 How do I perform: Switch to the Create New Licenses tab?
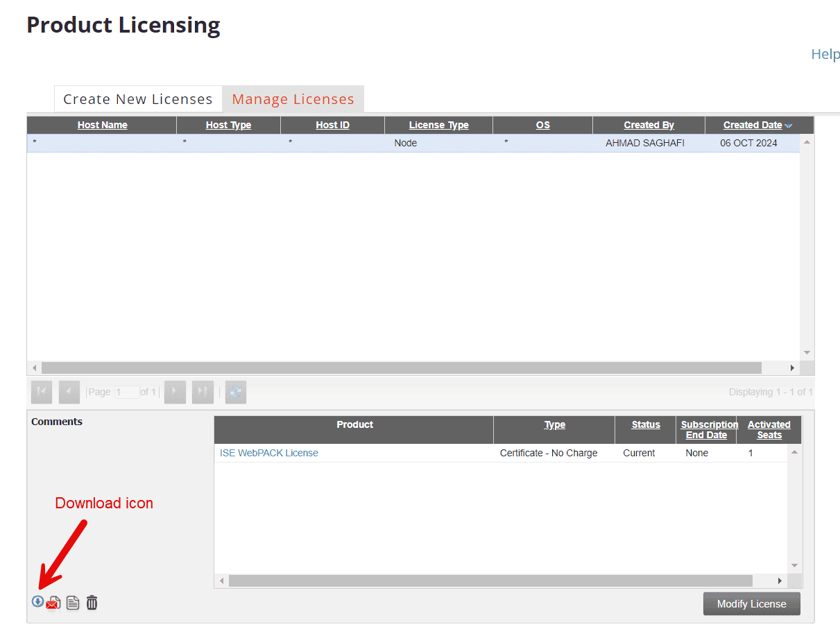pyautogui.click(x=137, y=98)
